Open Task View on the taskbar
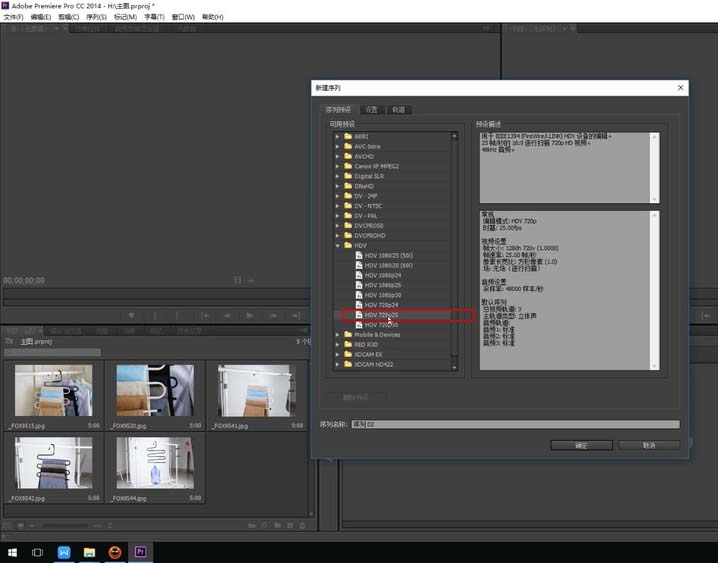 (x=38, y=551)
